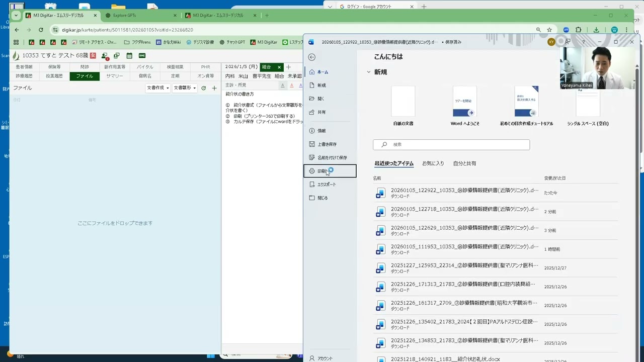The height and width of the screenshot is (362, 644).
Task: Click the Word 検索 search field
Action: point(451,144)
